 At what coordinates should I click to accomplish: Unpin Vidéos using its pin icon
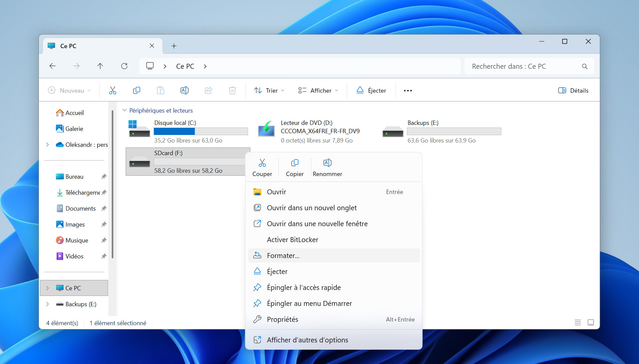[x=104, y=256]
